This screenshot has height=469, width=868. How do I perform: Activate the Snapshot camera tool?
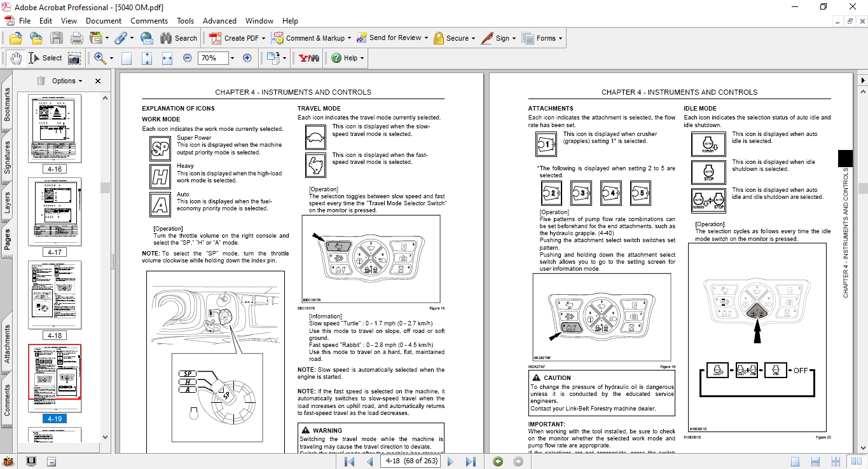[74, 58]
